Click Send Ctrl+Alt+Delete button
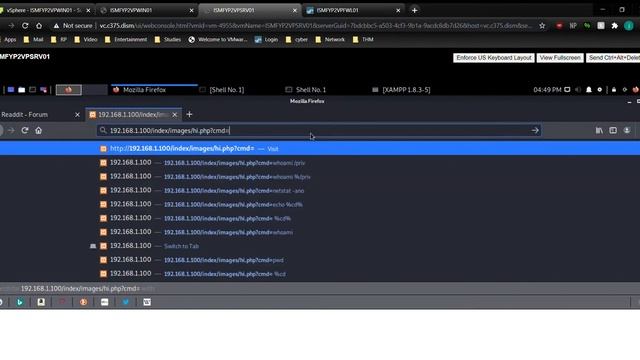This screenshot has height=360, width=640. [613, 58]
